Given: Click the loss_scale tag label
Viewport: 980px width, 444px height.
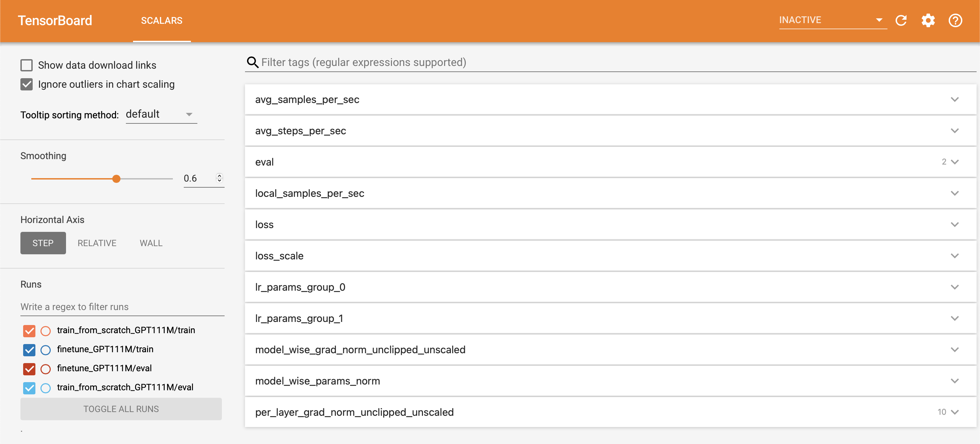Looking at the screenshot, I should pyautogui.click(x=279, y=256).
